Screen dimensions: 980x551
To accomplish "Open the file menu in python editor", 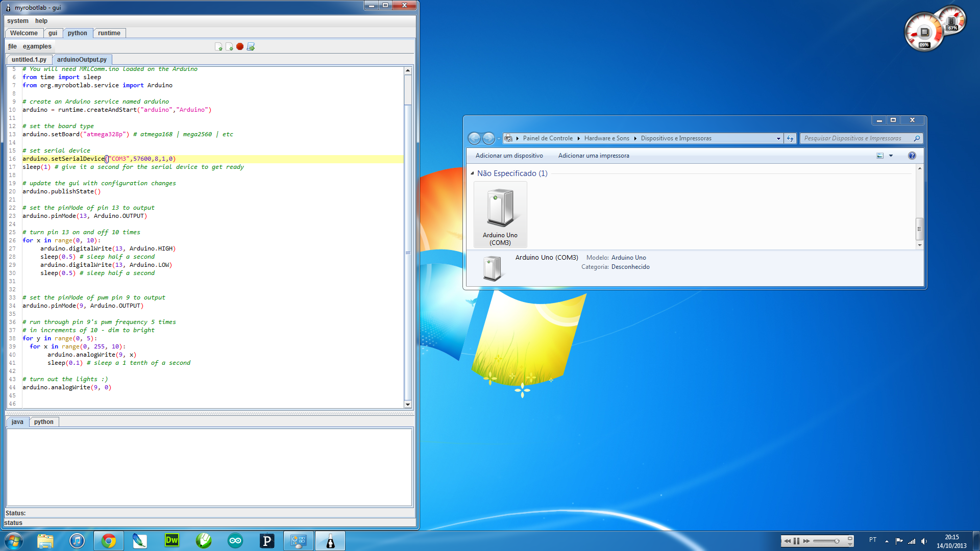I will pyautogui.click(x=12, y=46).
